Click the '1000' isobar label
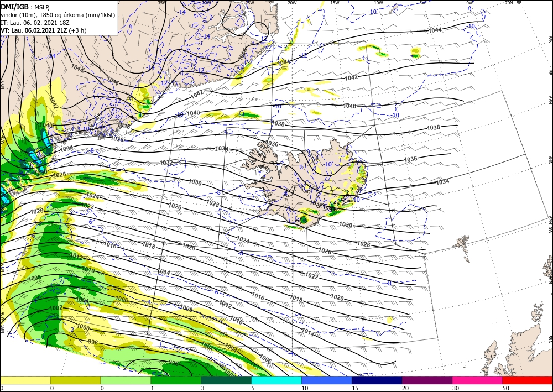This screenshot has height=392, width=553. (84, 327)
